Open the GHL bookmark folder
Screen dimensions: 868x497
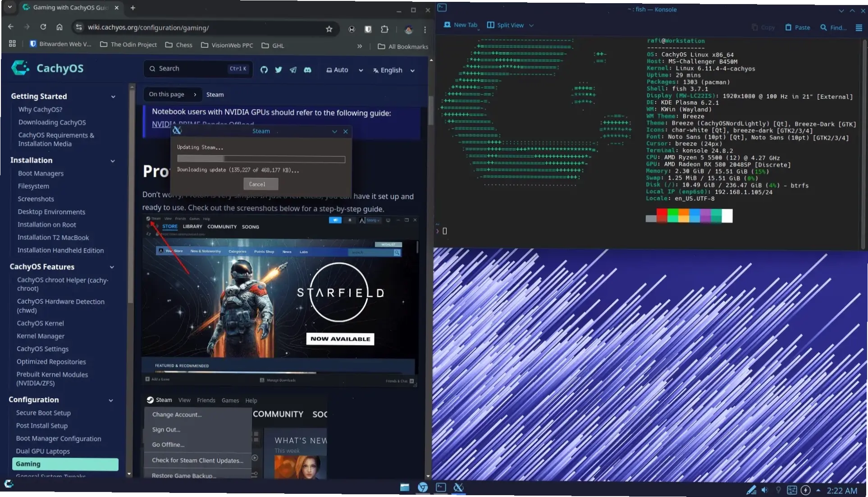point(273,46)
